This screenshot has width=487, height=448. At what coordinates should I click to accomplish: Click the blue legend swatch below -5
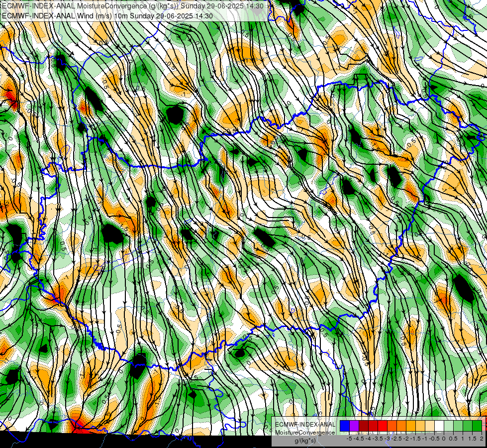click(345, 426)
